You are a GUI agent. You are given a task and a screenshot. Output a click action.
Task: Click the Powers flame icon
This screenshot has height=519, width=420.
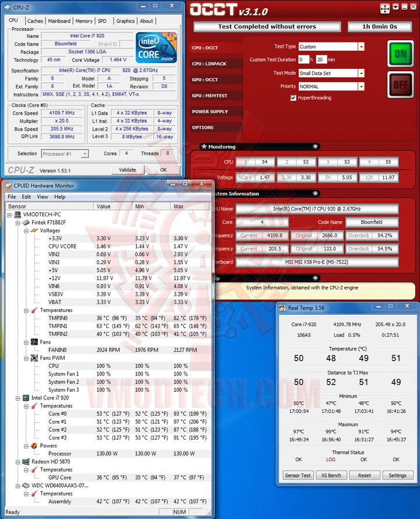tap(34, 446)
